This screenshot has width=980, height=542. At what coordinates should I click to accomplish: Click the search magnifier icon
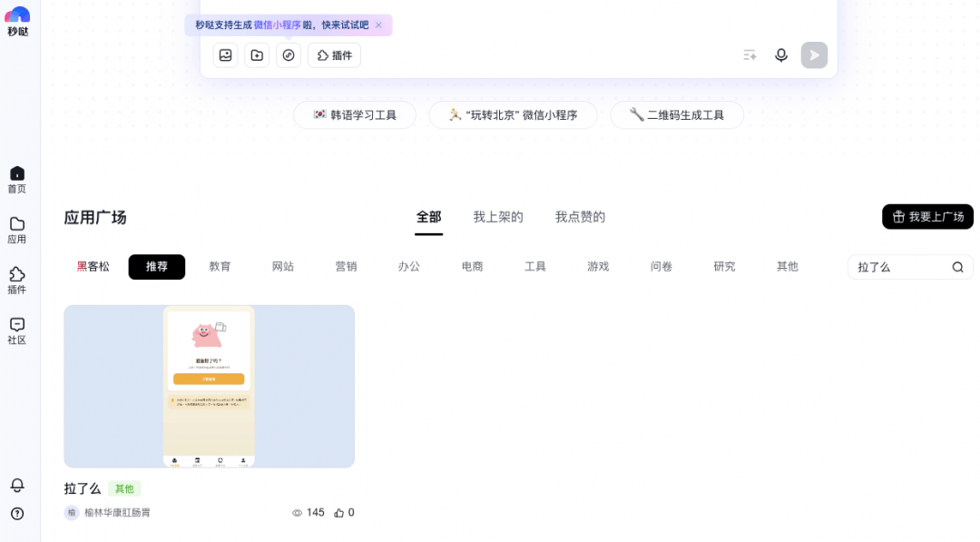tap(957, 267)
